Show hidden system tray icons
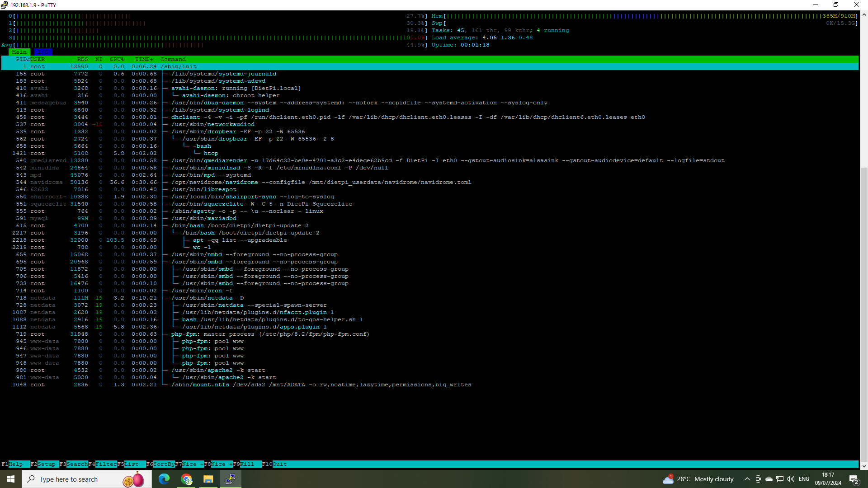 click(747, 479)
